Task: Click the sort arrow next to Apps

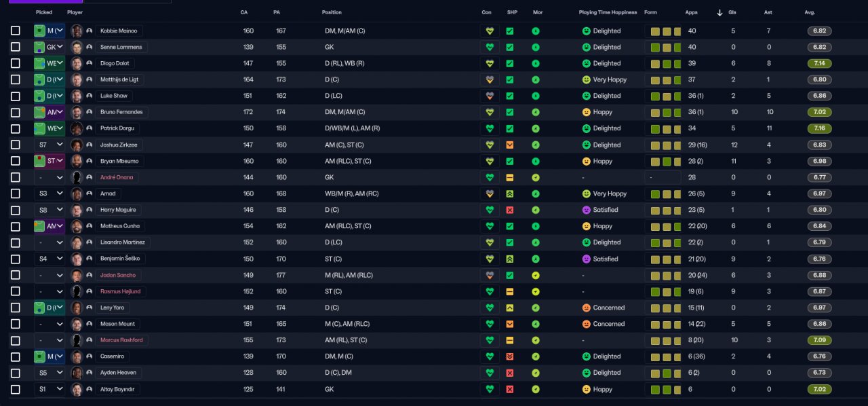Action: pyautogui.click(x=719, y=12)
